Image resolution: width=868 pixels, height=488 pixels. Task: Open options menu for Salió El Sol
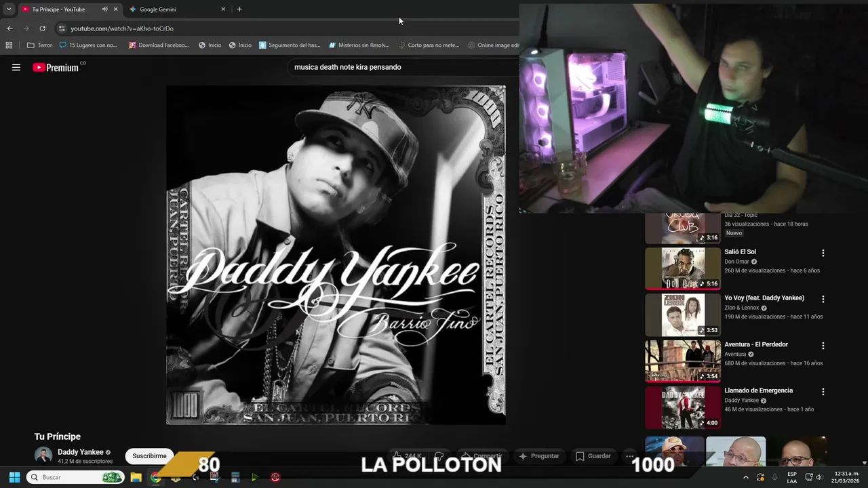pyautogui.click(x=823, y=253)
